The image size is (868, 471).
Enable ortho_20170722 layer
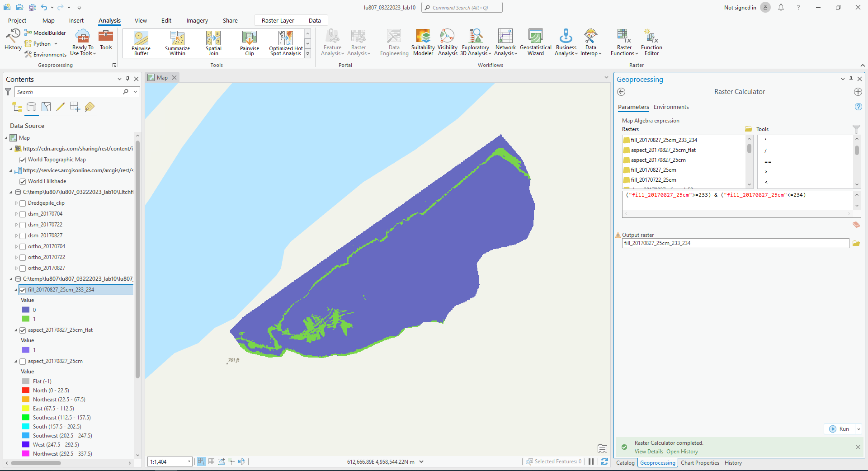(x=23, y=257)
